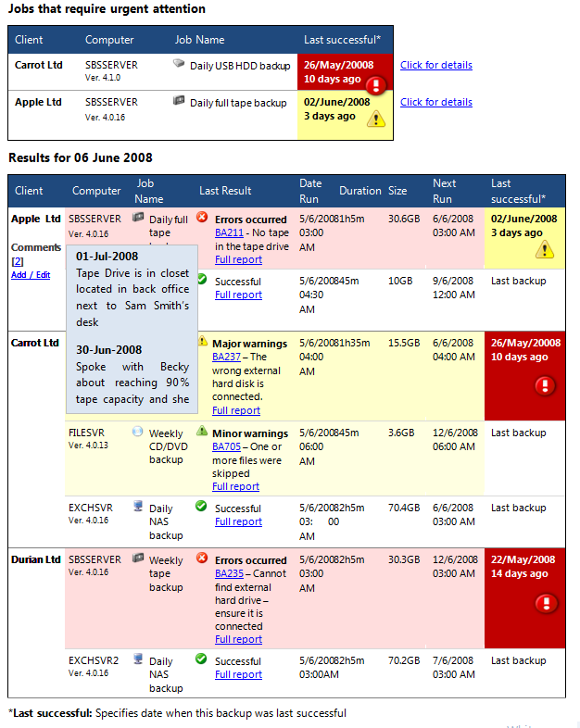This screenshot has height=728, width=580.
Task: Open Full report for EXCHSVR NAS backup
Action: (x=238, y=521)
